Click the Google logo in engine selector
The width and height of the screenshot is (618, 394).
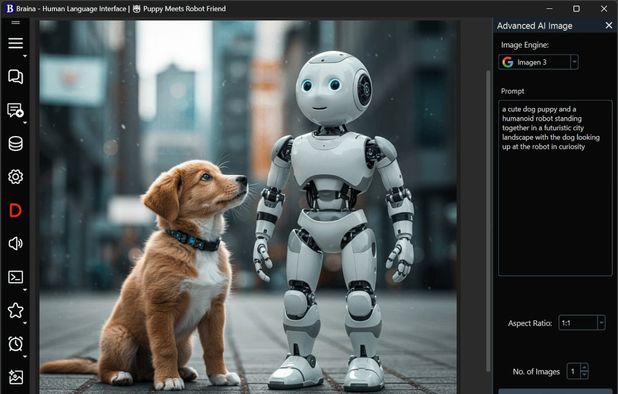(508, 62)
